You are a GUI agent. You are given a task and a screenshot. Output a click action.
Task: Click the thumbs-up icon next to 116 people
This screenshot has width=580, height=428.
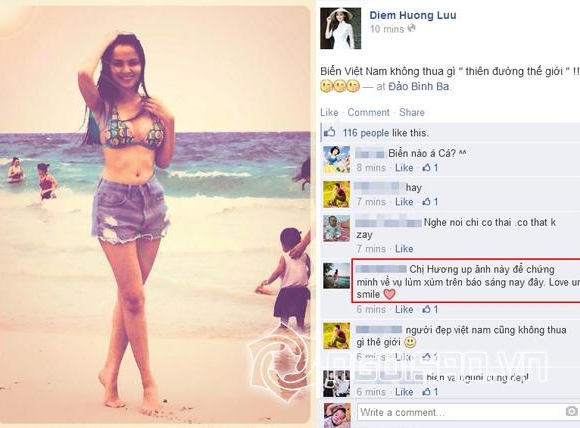(x=329, y=132)
